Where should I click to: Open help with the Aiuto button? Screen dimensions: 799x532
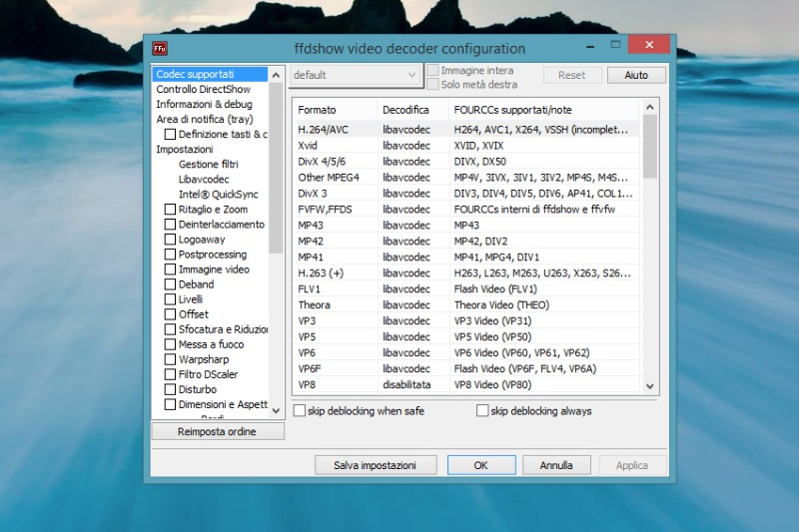tap(636, 75)
